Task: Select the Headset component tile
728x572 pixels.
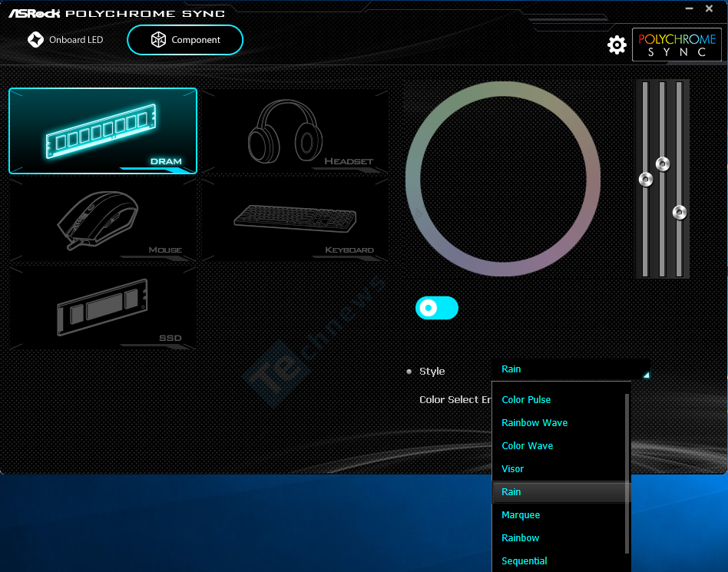Action: point(295,131)
